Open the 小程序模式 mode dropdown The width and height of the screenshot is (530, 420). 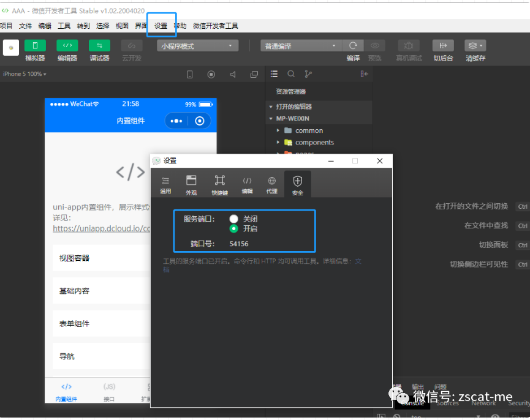point(197,45)
